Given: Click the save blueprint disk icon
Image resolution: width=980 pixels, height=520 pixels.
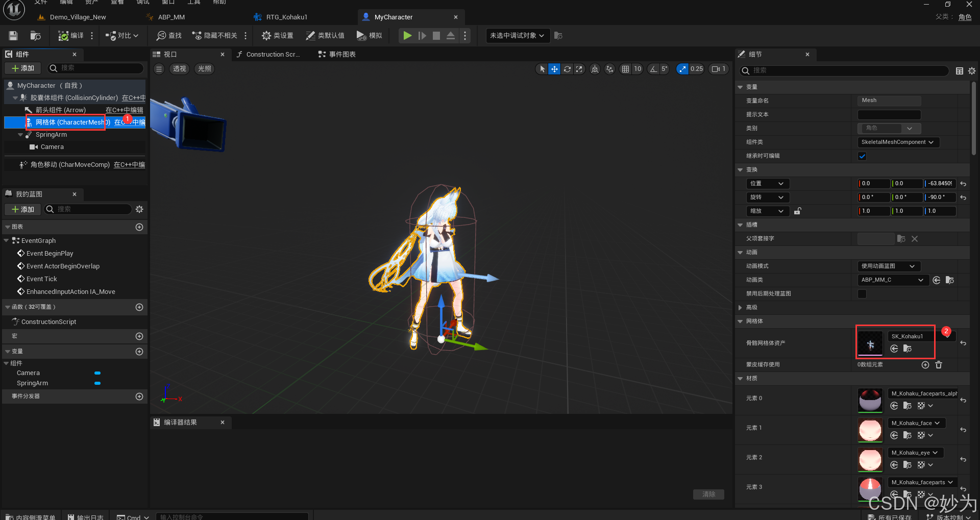Looking at the screenshot, I should (13, 36).
